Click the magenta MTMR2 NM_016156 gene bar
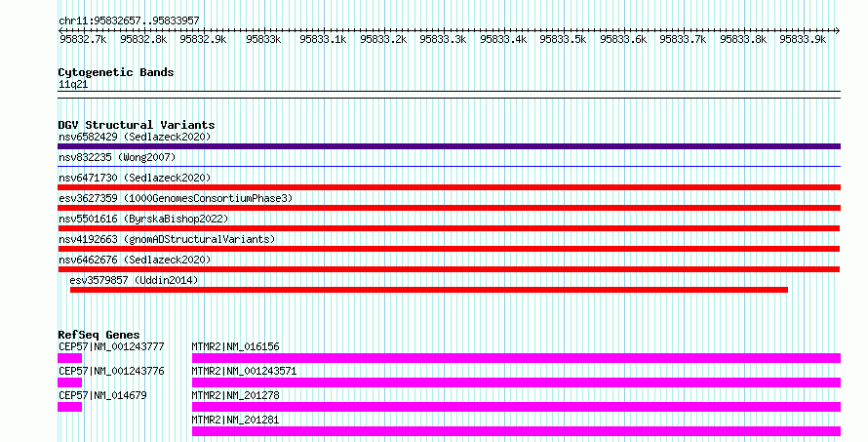Viewport: 868px width, 442px height. 516,358
